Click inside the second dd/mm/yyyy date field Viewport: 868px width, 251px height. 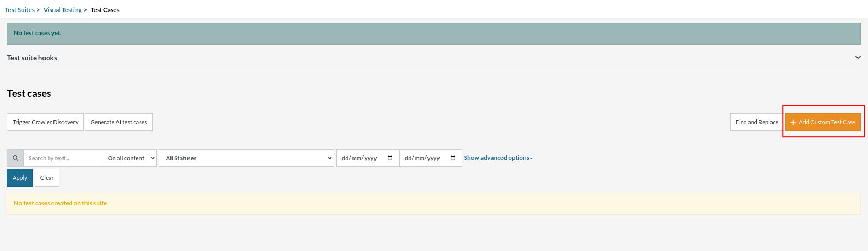tap(423, 158)
